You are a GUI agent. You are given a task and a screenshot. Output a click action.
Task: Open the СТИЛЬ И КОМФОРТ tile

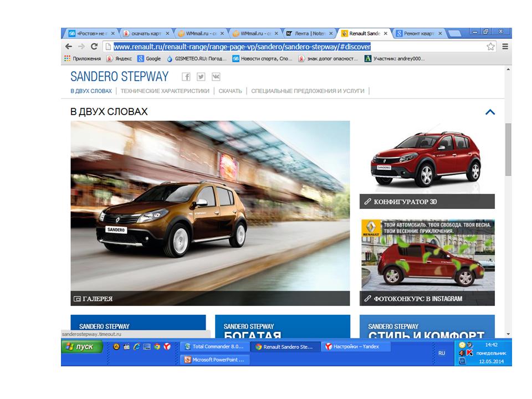click(427, 326)
